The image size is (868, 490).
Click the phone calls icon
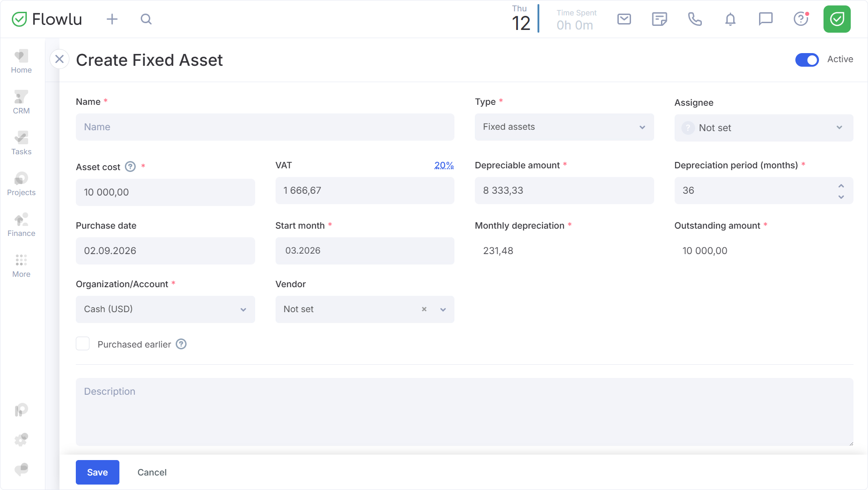pyautogui.click(x=695, y=19)
